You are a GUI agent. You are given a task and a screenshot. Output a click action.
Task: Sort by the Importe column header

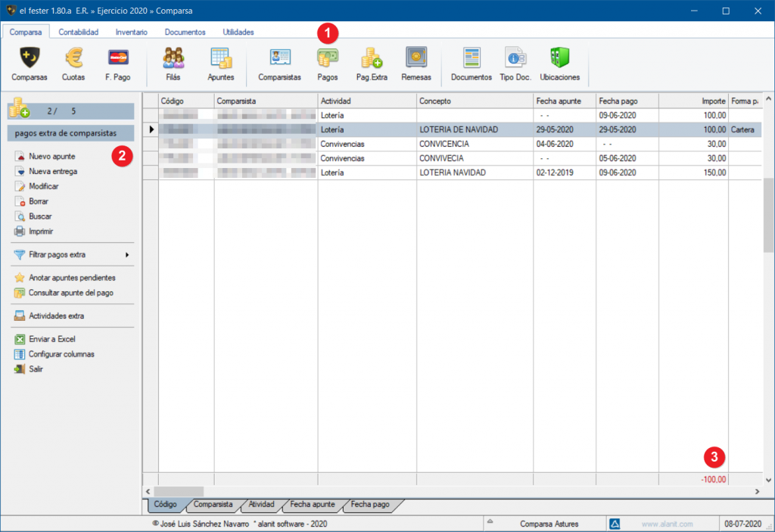coord(693,101)
